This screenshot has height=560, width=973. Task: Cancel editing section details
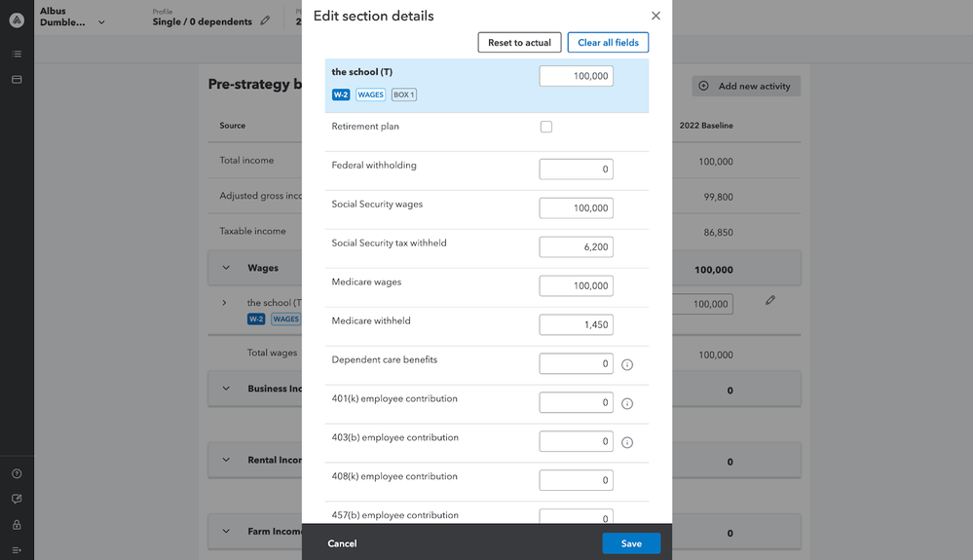[342, 543]
